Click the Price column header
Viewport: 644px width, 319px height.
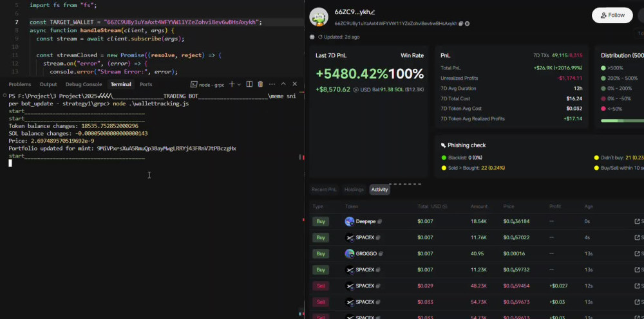tap(509, 206)
